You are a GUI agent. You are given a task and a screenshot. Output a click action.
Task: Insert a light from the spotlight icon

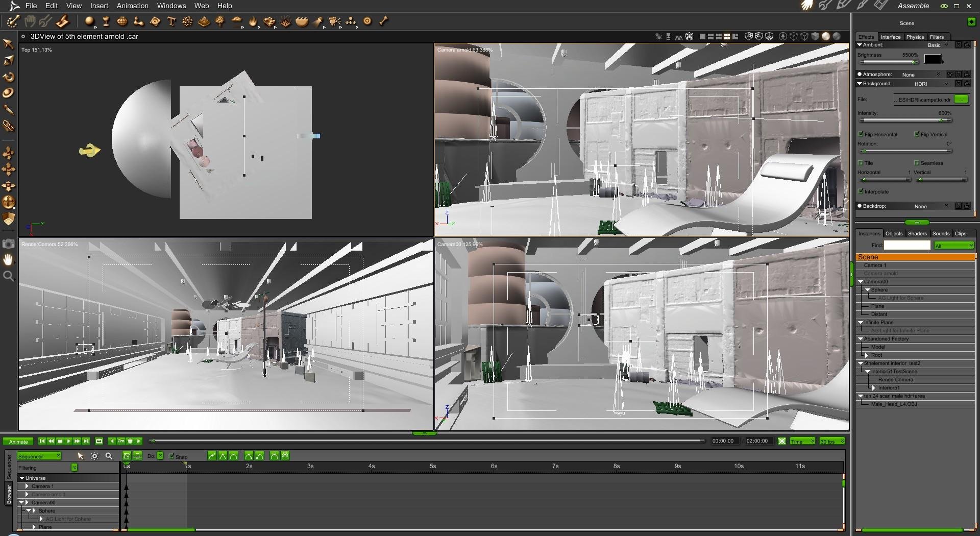click(318, 21)
